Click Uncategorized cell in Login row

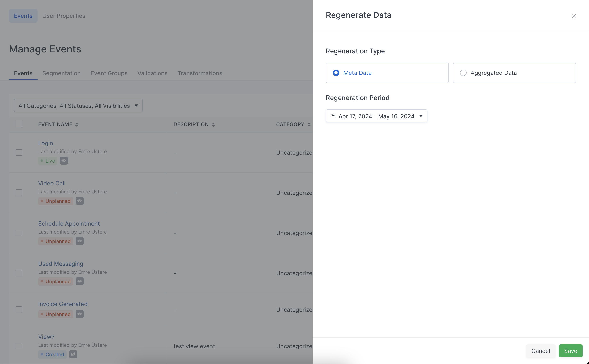tap(294, 152)
